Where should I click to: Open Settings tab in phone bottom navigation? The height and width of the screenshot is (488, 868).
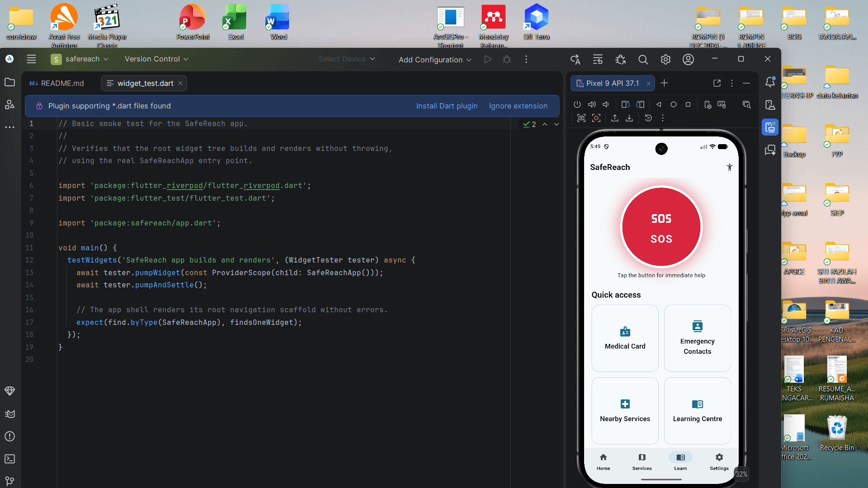point(719,462)
